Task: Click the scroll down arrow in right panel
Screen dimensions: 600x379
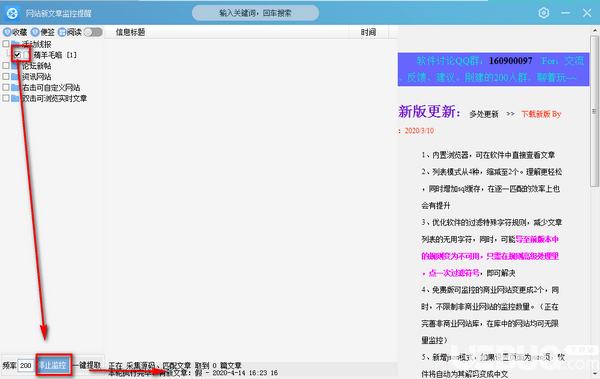Action: (595, 373)
